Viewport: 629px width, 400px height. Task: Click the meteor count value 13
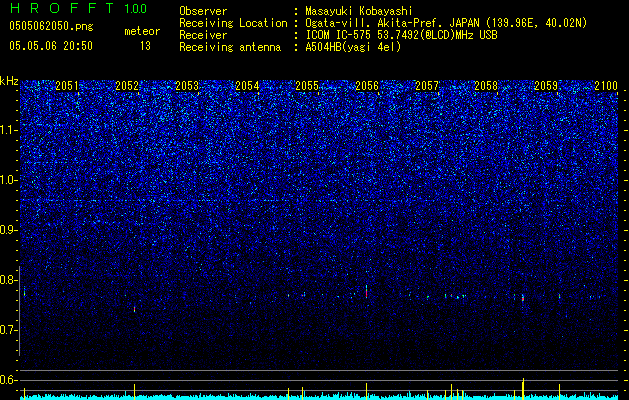pyautogui.click(x=145, y=46)
